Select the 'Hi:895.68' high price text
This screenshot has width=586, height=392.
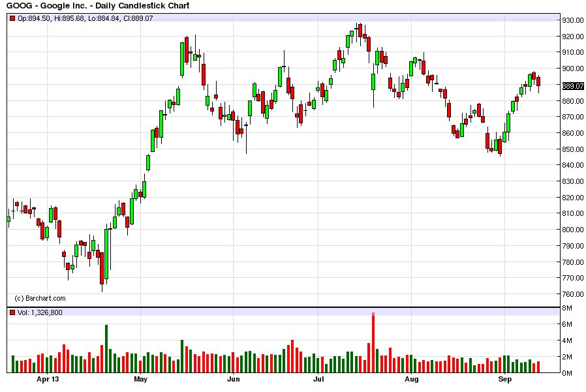click(x=69, y=18)
